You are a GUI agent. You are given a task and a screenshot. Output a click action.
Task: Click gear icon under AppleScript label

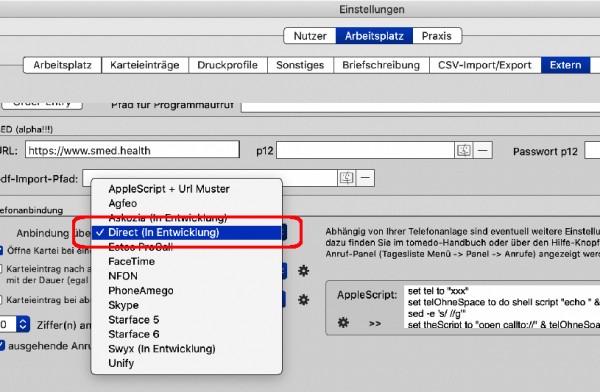pyautogui.click(x=343, y=323)
